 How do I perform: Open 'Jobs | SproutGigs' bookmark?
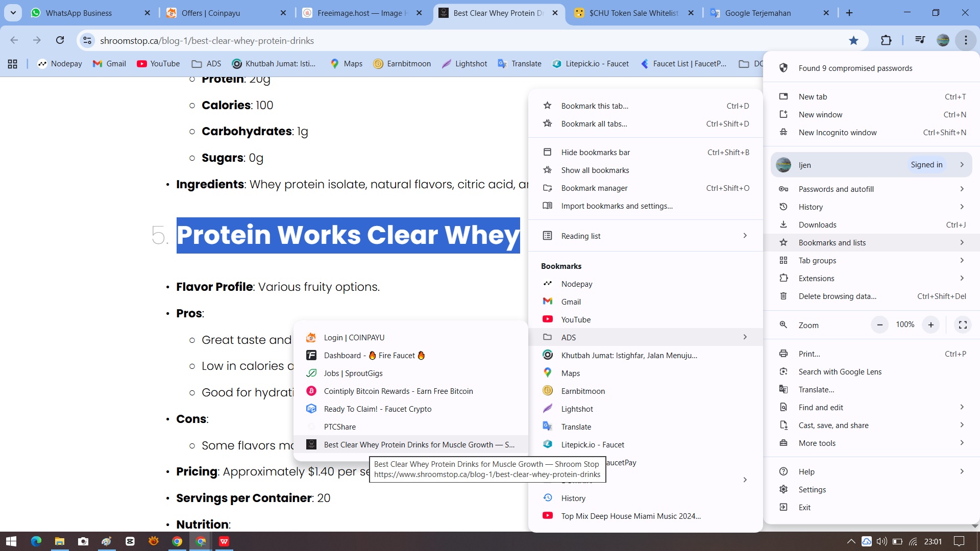click(411, 373)
